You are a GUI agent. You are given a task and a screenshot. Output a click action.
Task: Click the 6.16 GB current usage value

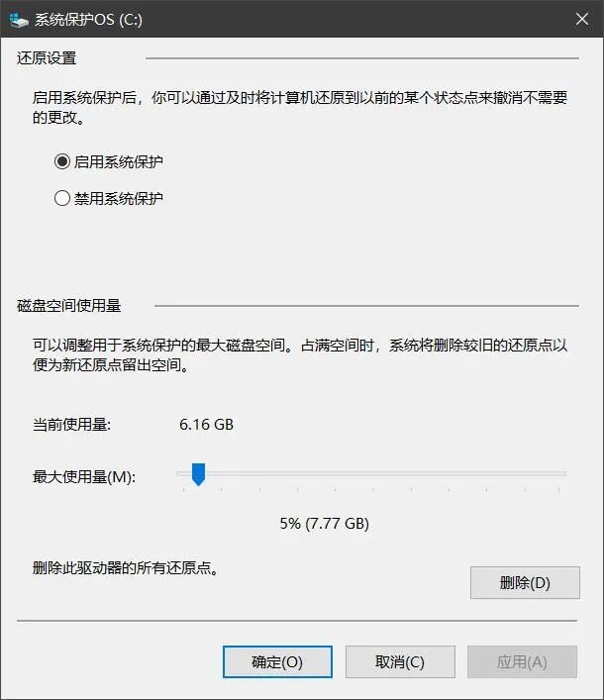pos(206,424)
